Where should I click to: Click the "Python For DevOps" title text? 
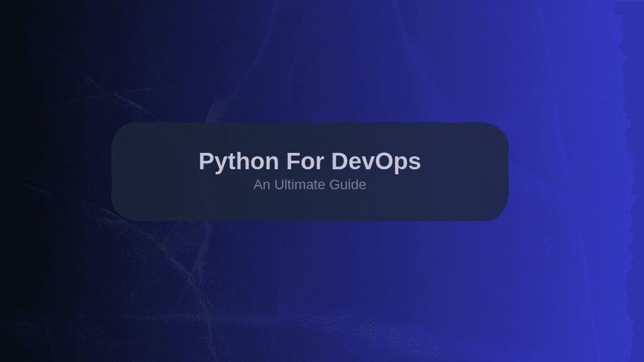pyautogui.click(x=312, y=162)
